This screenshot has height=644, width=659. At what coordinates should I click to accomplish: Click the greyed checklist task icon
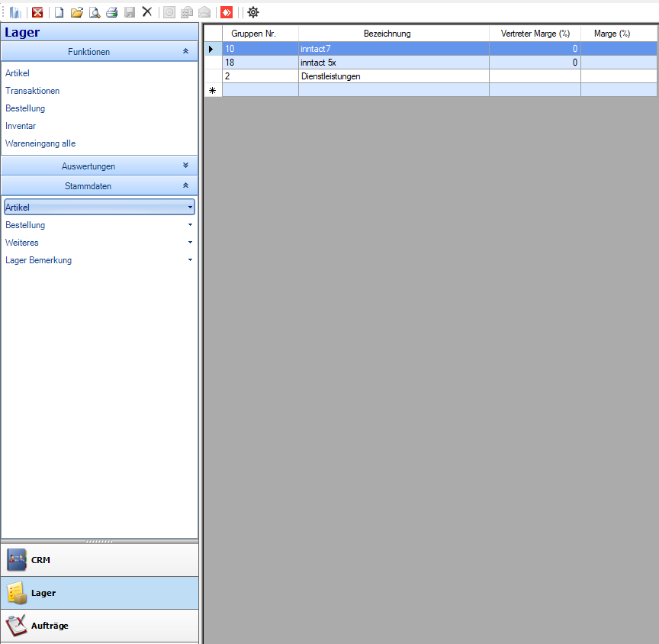tap(187, 12)
